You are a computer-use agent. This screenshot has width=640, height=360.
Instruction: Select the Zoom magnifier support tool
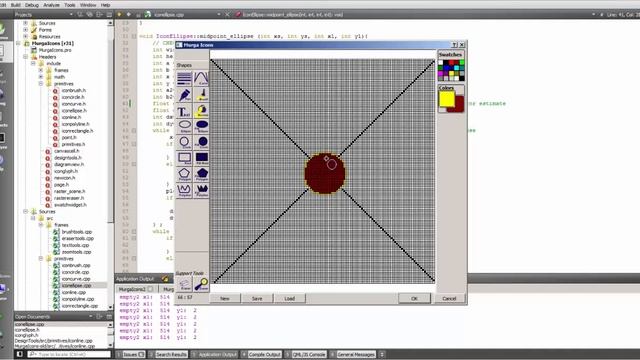[201, 284]
